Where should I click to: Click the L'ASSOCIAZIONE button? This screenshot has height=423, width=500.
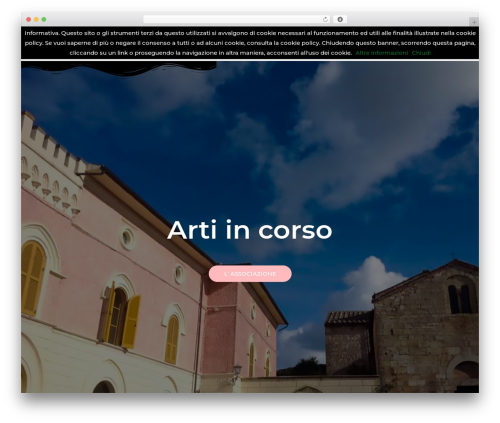click(250, 274)
